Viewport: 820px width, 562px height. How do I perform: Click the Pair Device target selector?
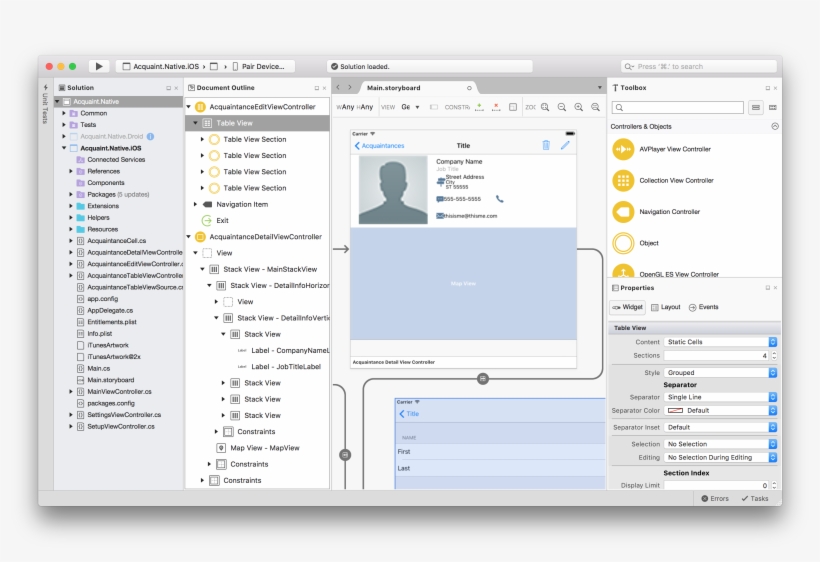click(258, 66)
